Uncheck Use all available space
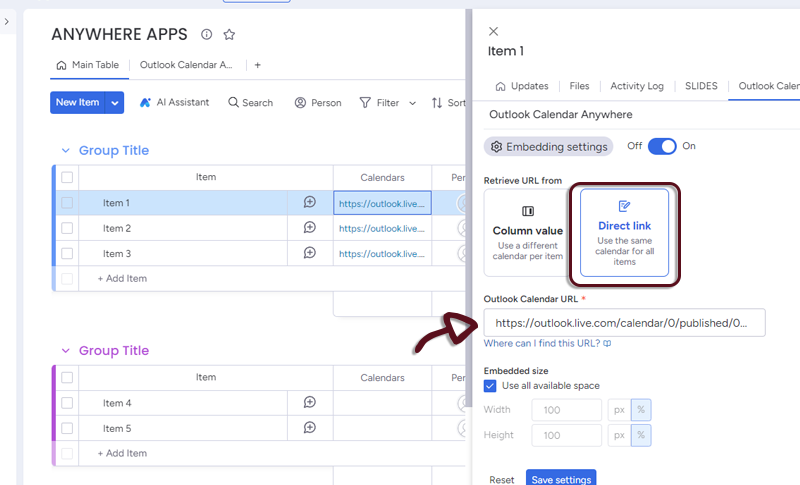The width and height of the screenshot is (800, 485). (490, 385)
